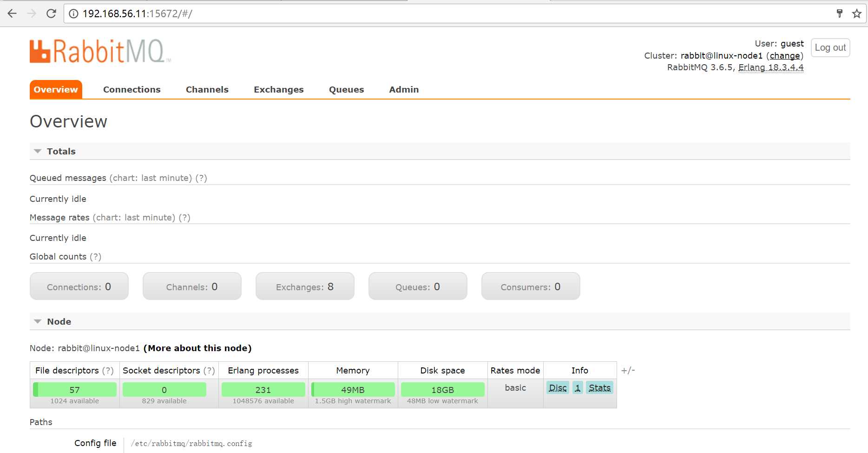Image resolution: width=868 pixels, height=453 pixels.
Task: Change the Queued messages chart range
Action: pos(151,178)
